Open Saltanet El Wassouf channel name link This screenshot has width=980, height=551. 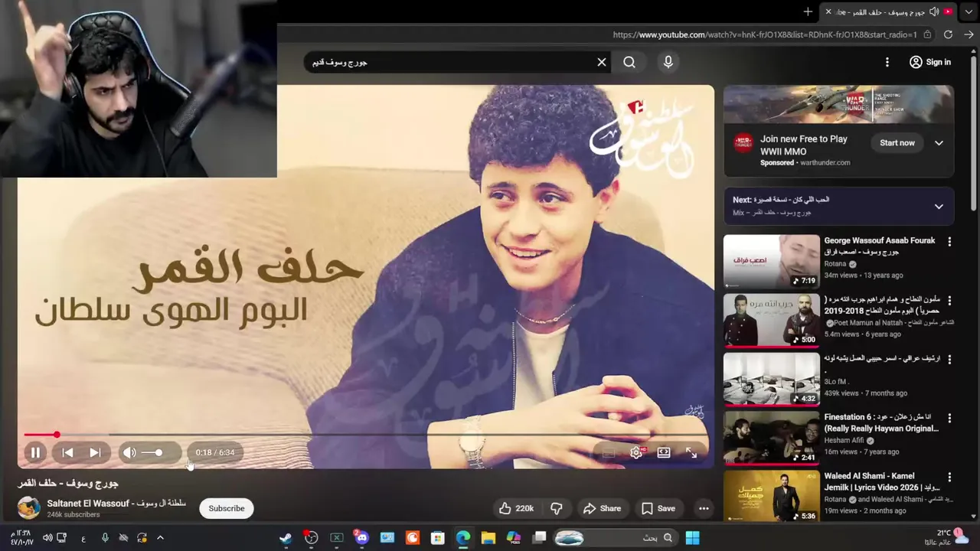[x=116, y=503]
